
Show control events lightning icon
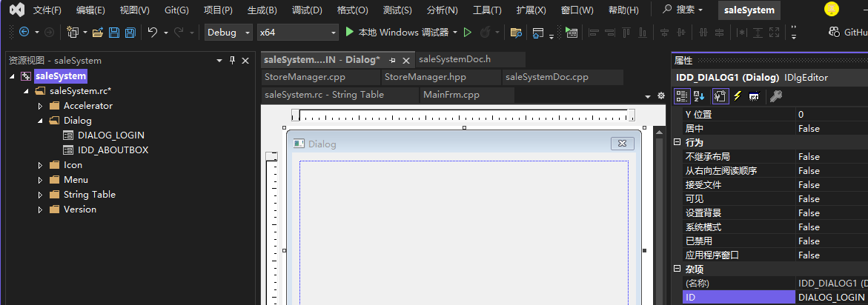pos(738,96)
